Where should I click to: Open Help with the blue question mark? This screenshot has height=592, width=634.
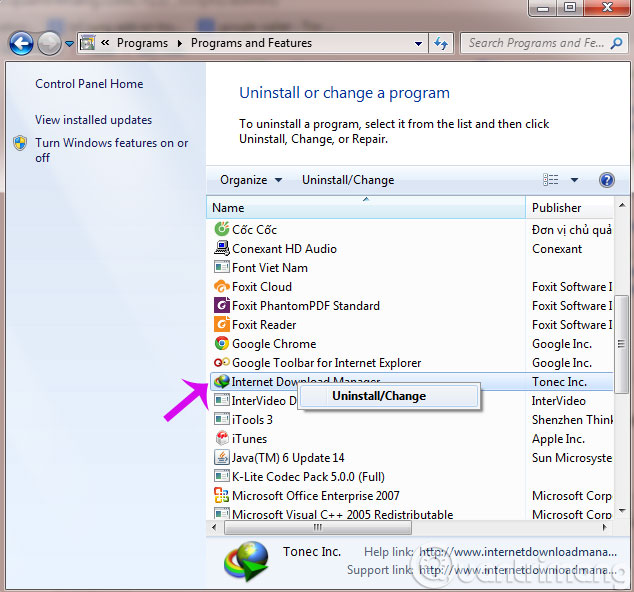pyautogui.click(x=607, y=180)
